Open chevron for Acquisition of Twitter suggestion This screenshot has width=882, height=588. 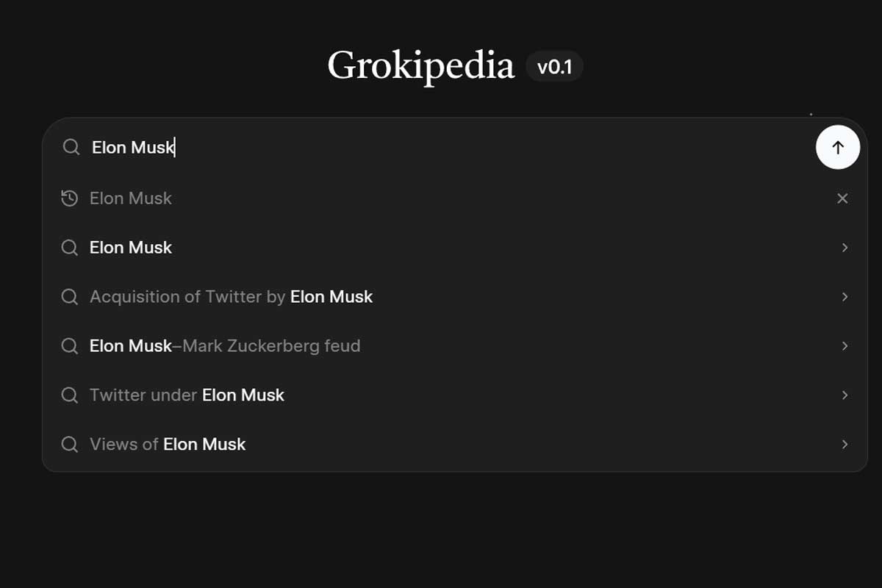point(845,297)
